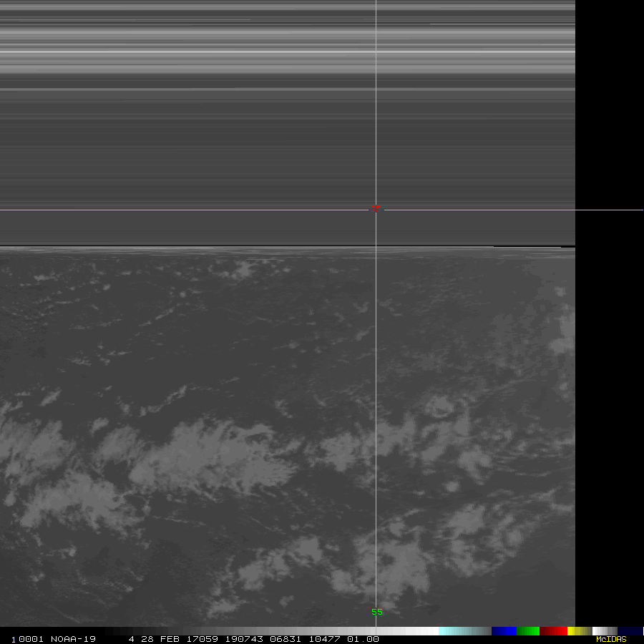Click the element value 10477
Viewport: 644px width, 644px height.
click(324, 639)
